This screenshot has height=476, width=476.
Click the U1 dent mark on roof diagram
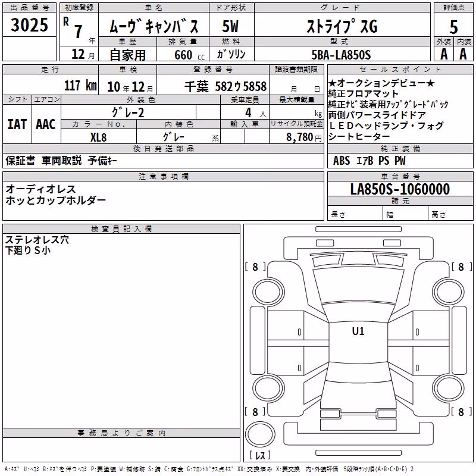(x=358, y=331)
